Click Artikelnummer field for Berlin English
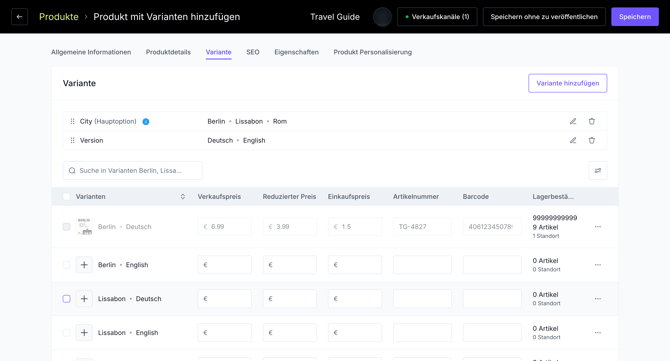Viewport: 670px width, 361px height. click(422, 265)
